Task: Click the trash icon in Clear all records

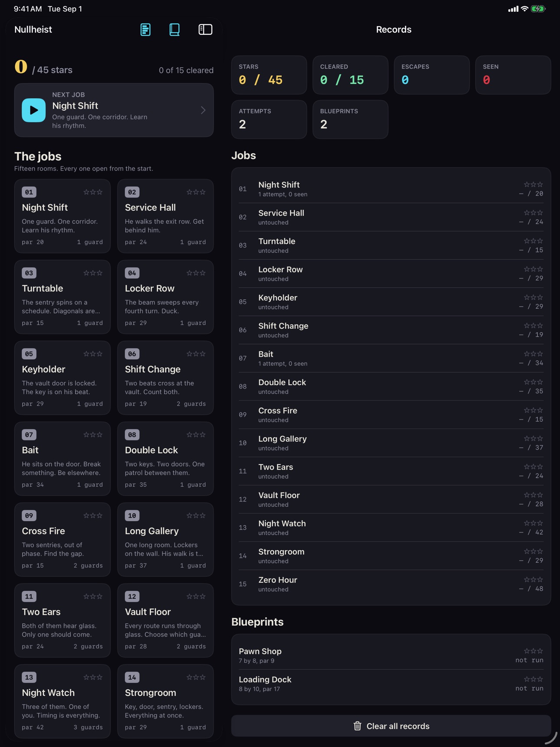Action: coord(357,726)
